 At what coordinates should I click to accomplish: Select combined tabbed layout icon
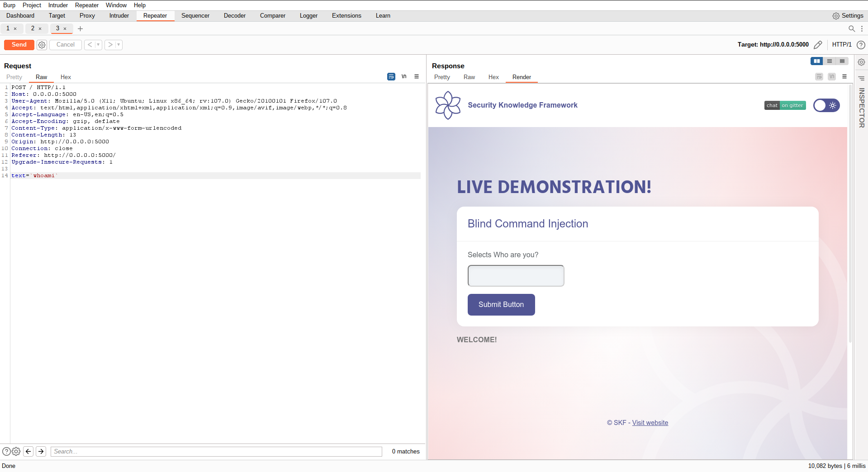pos(842,61)
